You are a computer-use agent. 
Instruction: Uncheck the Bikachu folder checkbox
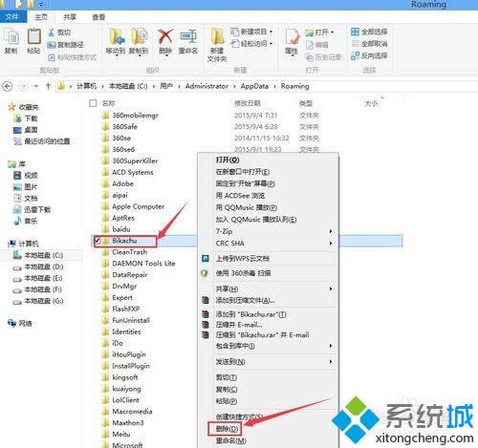(98, 241)
